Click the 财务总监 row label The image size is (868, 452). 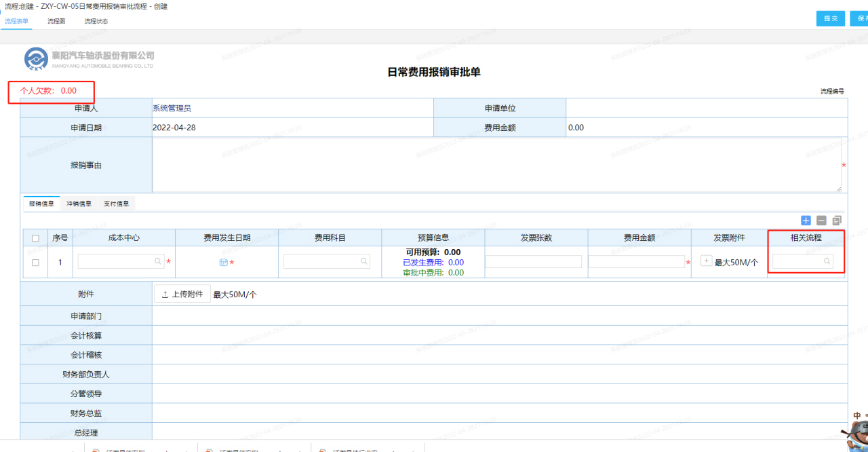(x=86, y=413)
